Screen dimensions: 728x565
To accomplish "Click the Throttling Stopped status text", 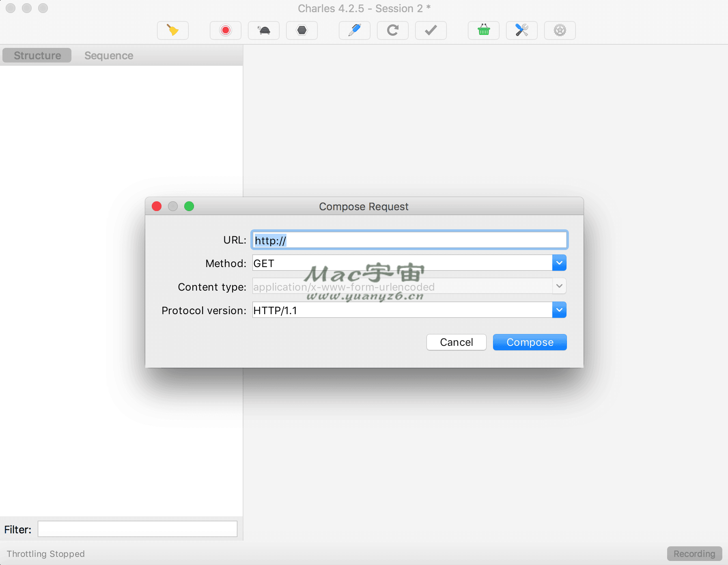I will coord(46,554).
